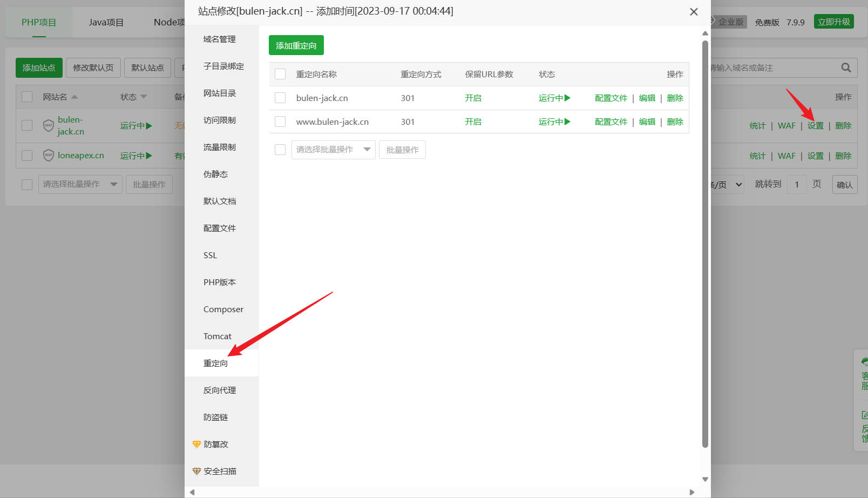This screenshot has width=868, height=498.
Task: Click the diamond icon beside 安全扫描
Action: pos(196,471)
